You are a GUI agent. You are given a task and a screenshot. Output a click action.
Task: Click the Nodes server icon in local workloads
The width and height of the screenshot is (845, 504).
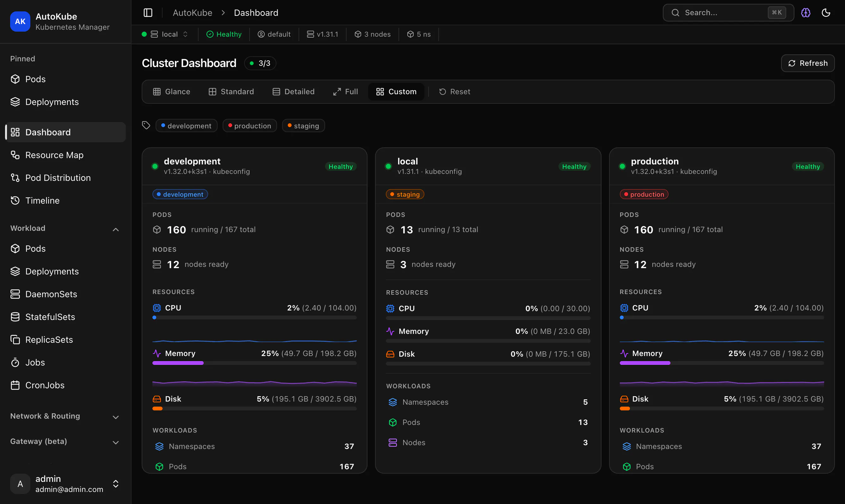pos(392,443)
